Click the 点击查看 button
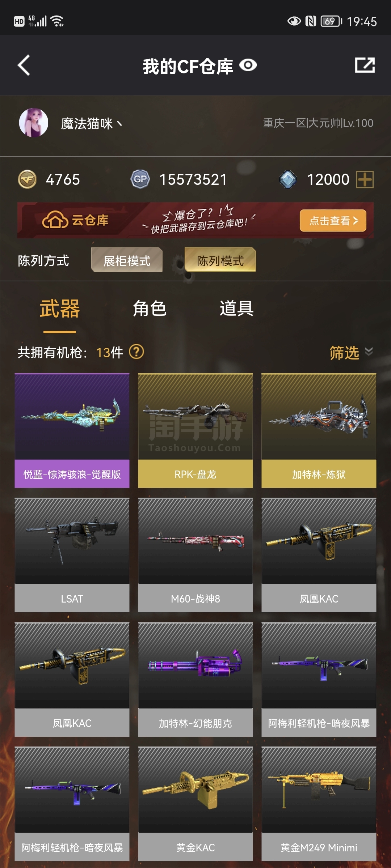Image resolution: width=391 pixels, height=868 pixels. pos(333,220)
